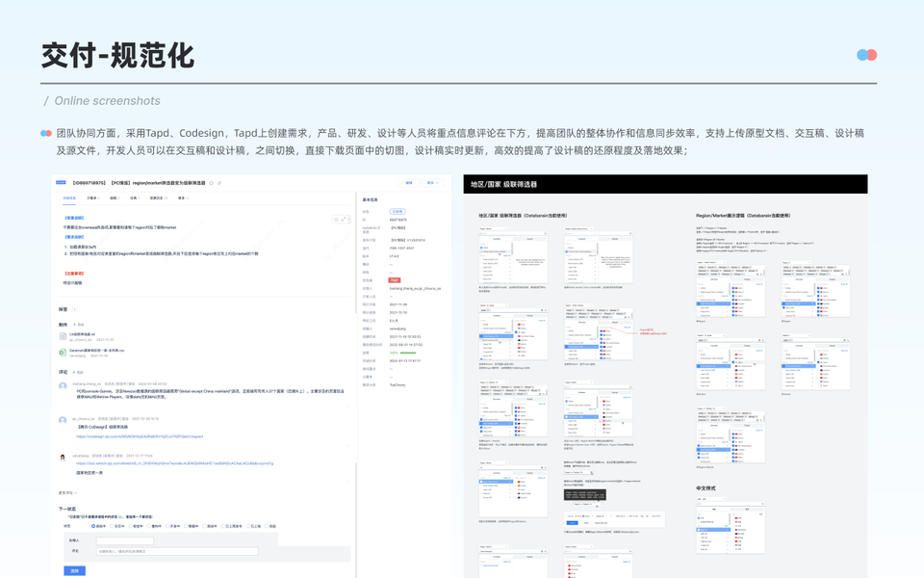Open the 详细信息 tab
Viewport: 924px width, 578px height.
click(69, 198)
